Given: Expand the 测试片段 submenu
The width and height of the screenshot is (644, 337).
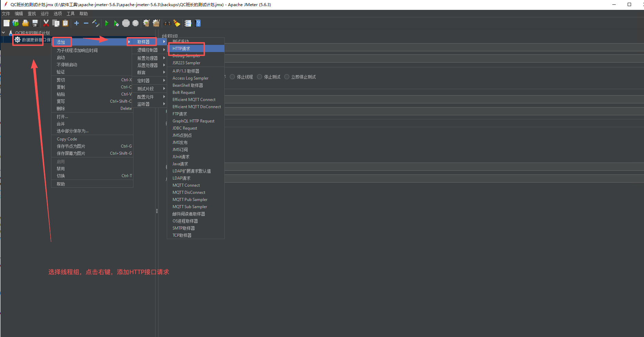Looking at the screenshot, I should (x=150, y=89).
